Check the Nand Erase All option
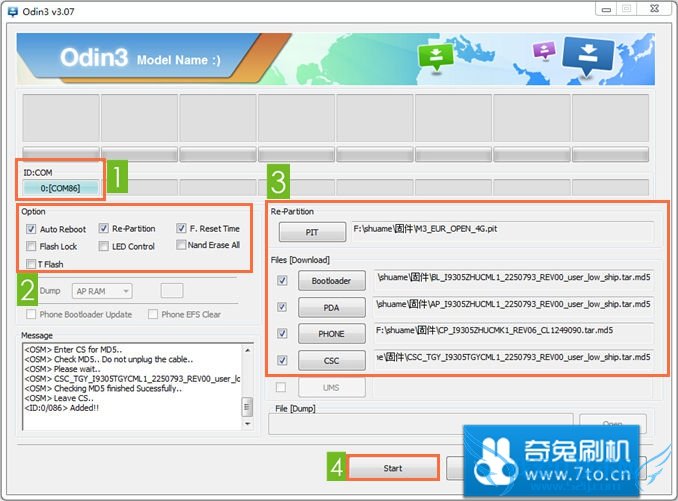 tap(181, 245)
